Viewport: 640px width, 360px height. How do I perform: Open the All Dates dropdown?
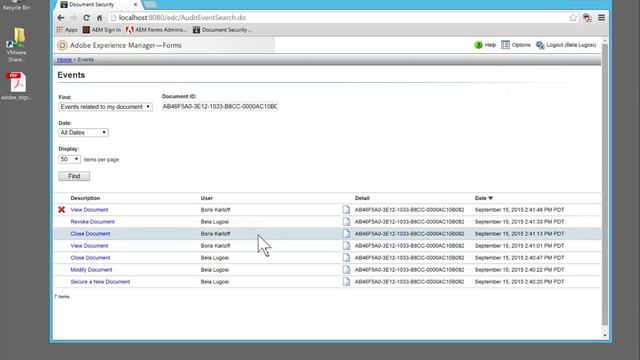tap(83, 133)
